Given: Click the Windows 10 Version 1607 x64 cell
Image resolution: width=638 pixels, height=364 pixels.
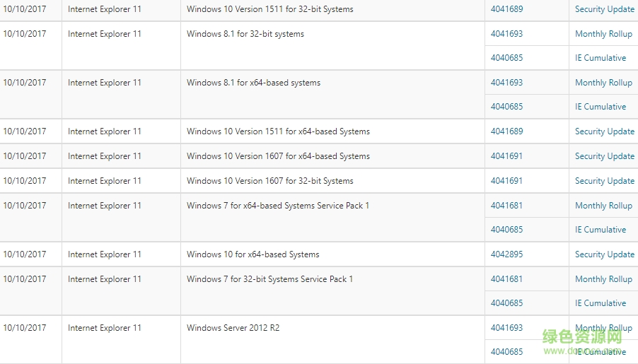Looking at the screenshot, I should pos(278,156).
